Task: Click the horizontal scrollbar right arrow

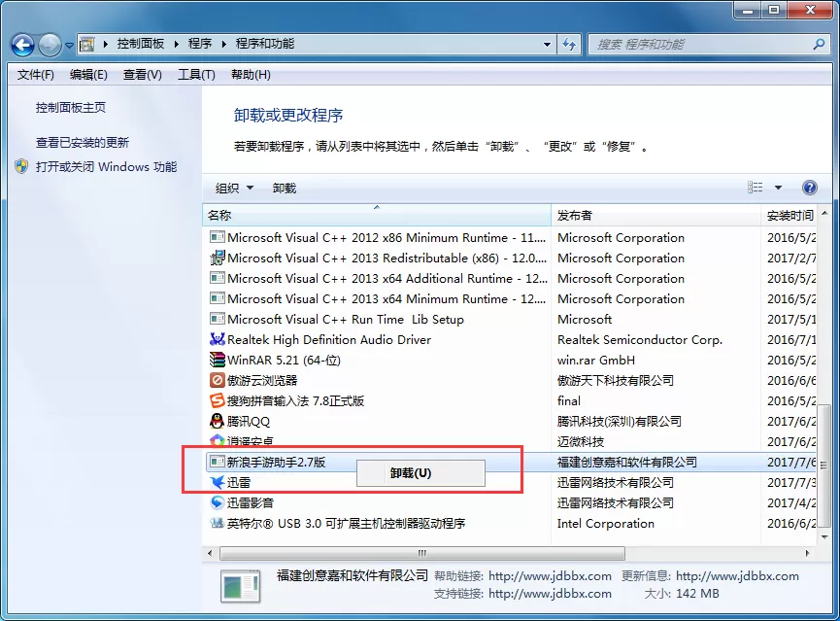Action: click(x=807, y=553)
